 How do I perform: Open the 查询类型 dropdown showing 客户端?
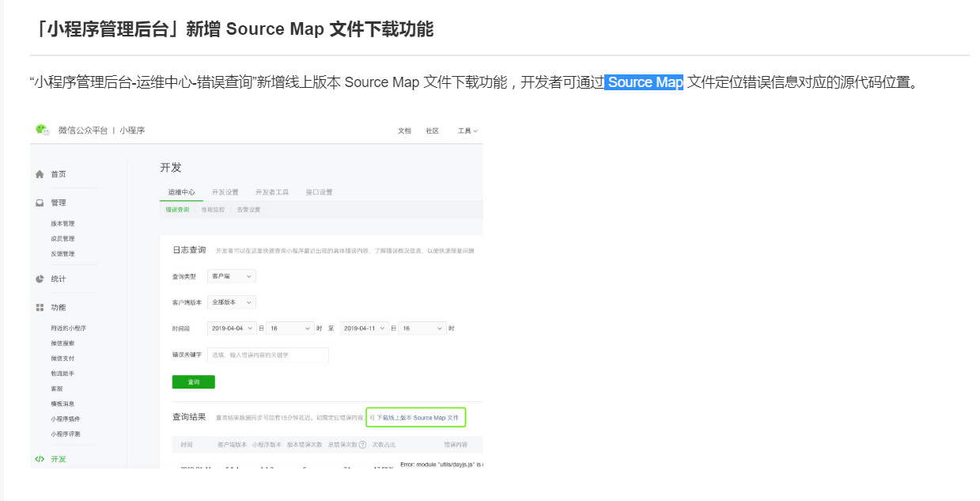pos(231,276)
